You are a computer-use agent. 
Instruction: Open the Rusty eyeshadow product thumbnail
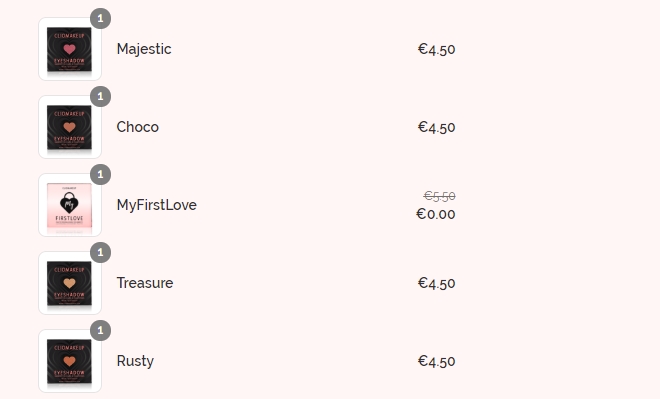70,361
